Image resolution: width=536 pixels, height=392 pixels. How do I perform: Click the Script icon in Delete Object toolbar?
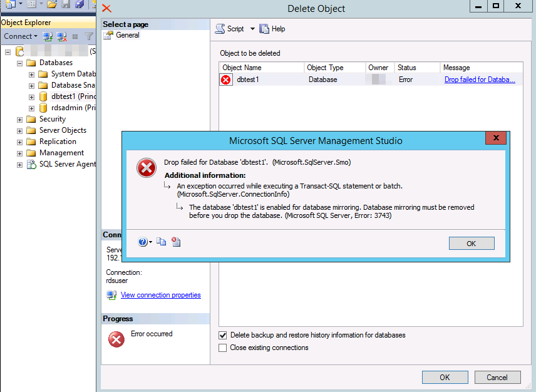(220, 29)
